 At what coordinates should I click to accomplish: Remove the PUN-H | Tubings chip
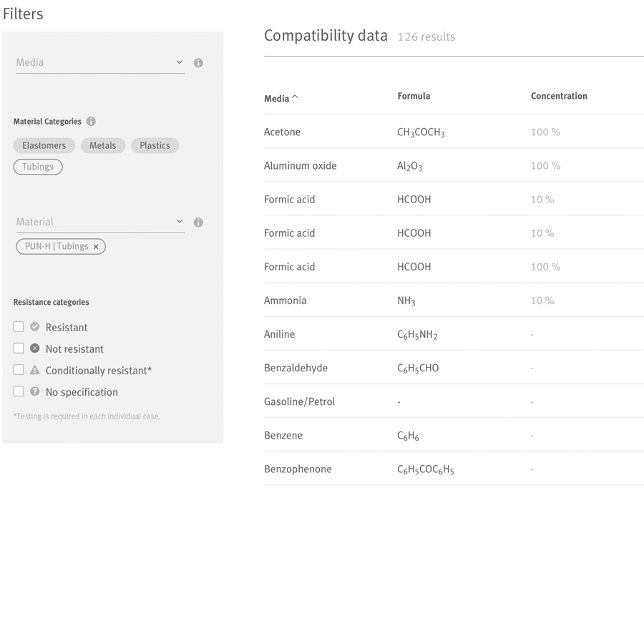[x=96, y=247]
